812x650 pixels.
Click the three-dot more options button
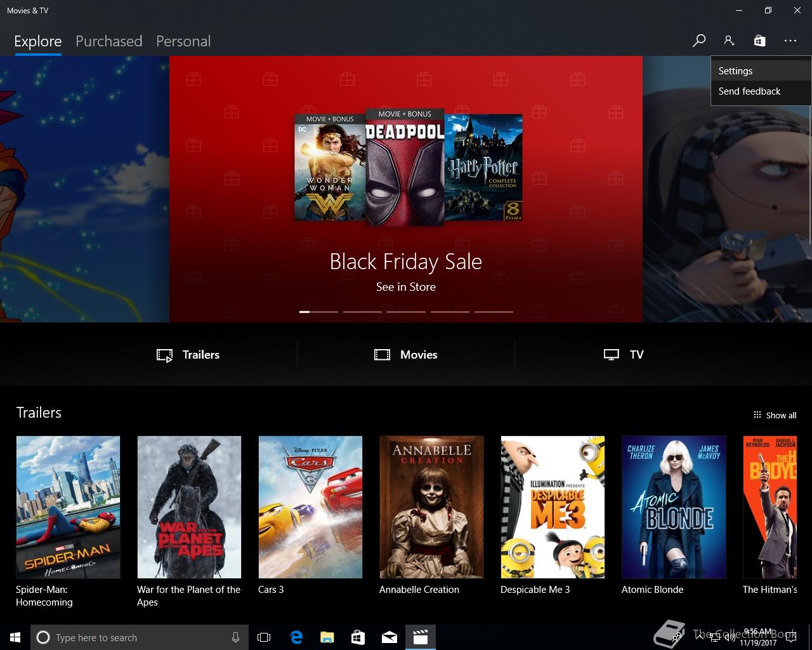point(790,41)
